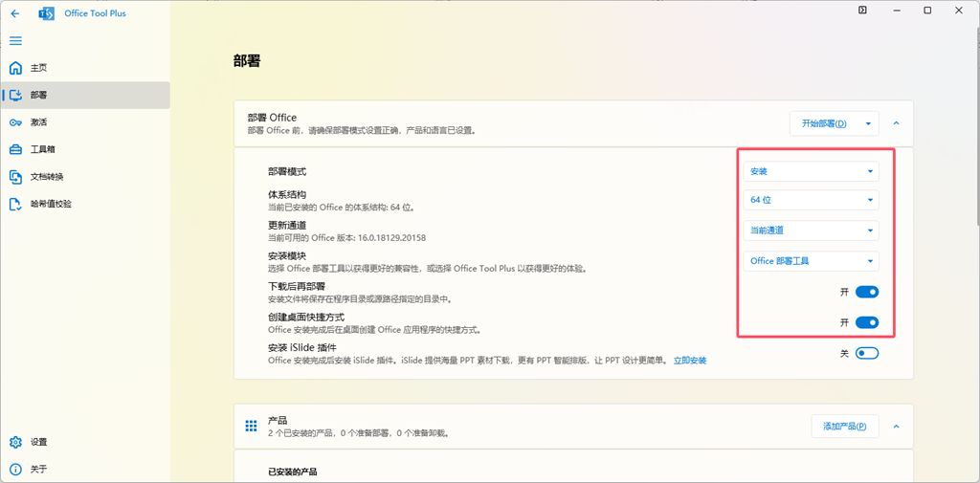This screenshot has width=980, height=483.
Task: Maximize the Office Tool Plus window
Action: pyautogui.click(x=927, y=10)
